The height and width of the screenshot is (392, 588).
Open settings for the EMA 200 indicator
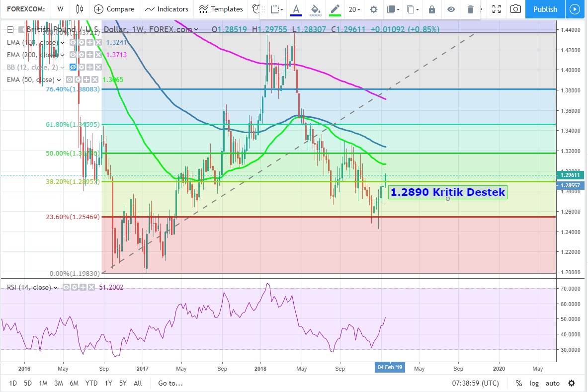coord(81,55)
